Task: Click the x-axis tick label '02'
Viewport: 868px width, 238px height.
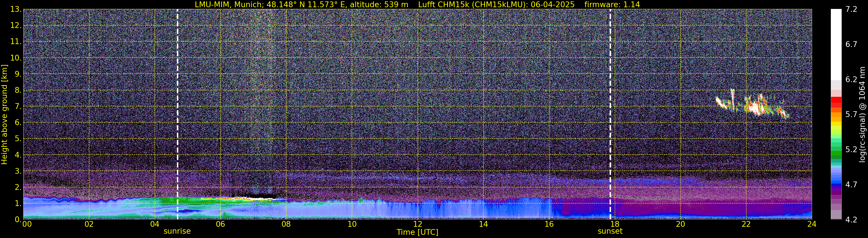Action: [x=89, y=224]
